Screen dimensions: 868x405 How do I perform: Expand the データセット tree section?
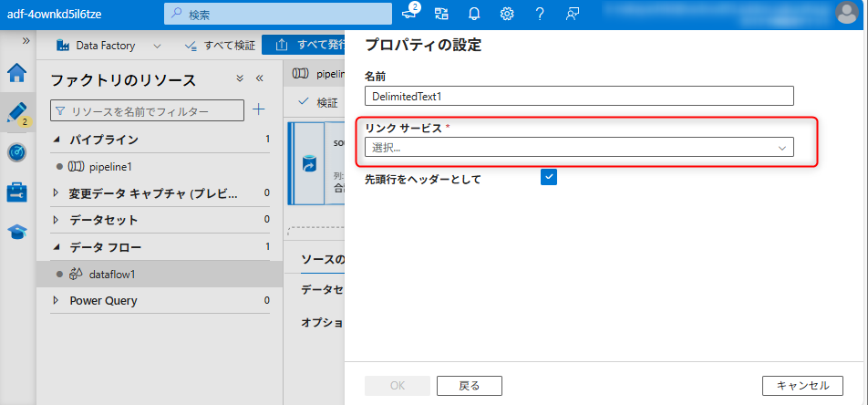coord(57,220)
